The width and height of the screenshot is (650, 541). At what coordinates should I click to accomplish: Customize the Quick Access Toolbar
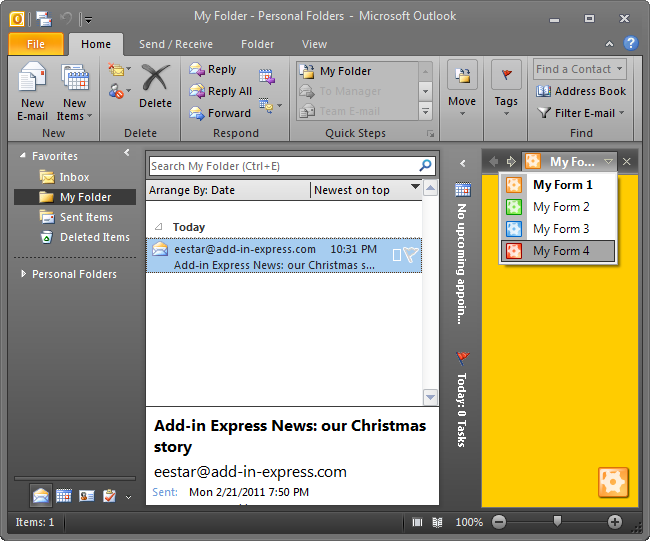[89, 19]
